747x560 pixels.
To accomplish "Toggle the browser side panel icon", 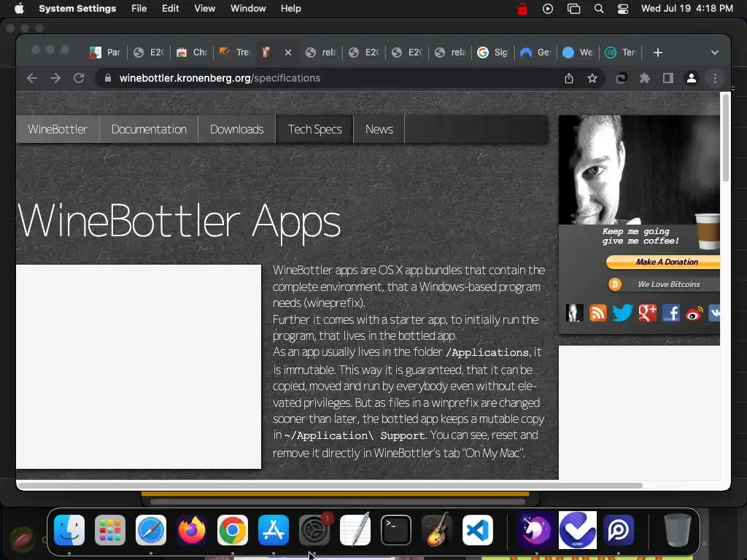I will [x=668, y=78].
